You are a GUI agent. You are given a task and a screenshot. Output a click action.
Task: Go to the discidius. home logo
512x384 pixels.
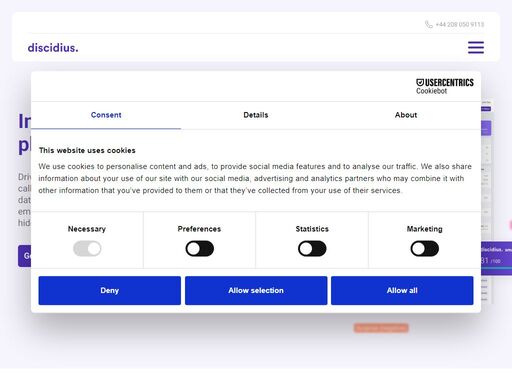[53, 48]
